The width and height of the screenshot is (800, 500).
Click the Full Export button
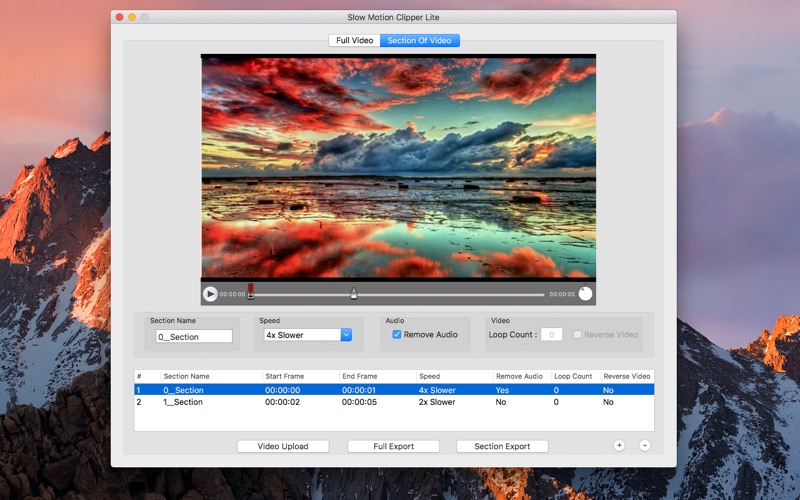tap(393, 446)
